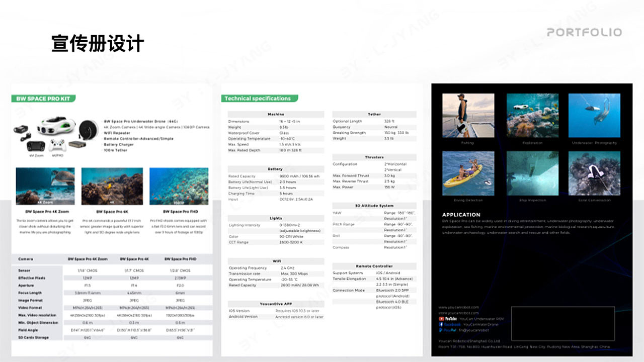644x362 pixels.
Task: Click the Technical specifications green banner
Action: pos(259,99)
